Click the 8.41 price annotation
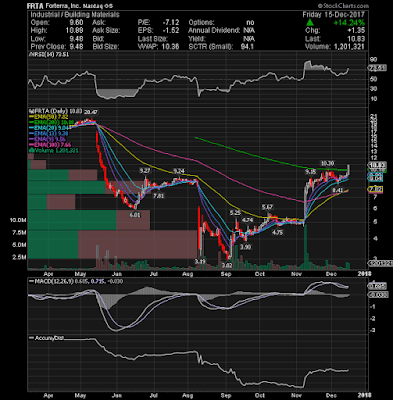393x400 pixels. pos(338,190)
